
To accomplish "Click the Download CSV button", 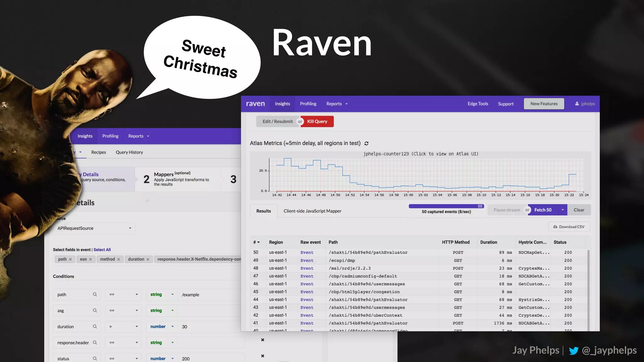I will pos(569,227).
